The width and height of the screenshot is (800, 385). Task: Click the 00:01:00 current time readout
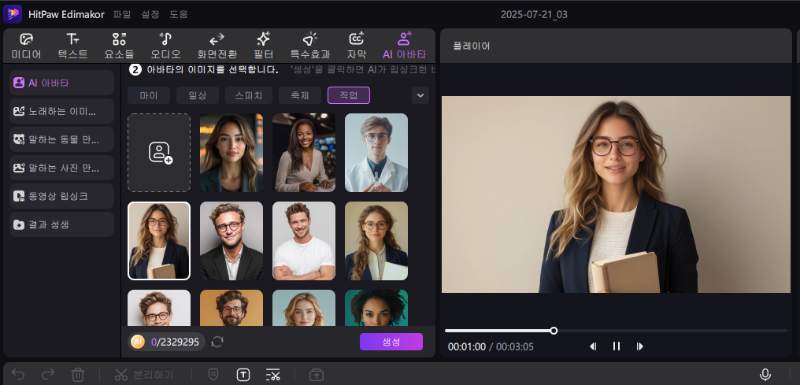tap(467, 347)
